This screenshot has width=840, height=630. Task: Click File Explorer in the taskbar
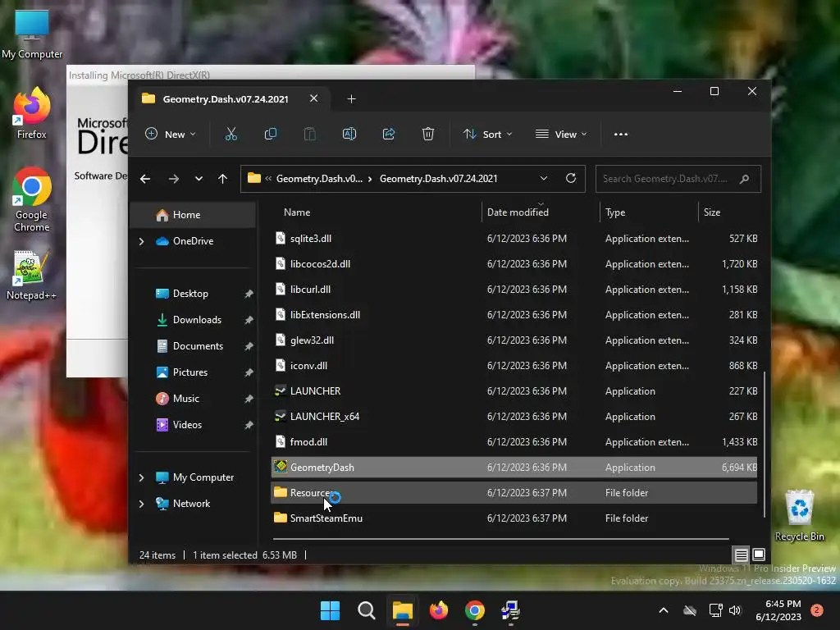(x=402, y=610)
